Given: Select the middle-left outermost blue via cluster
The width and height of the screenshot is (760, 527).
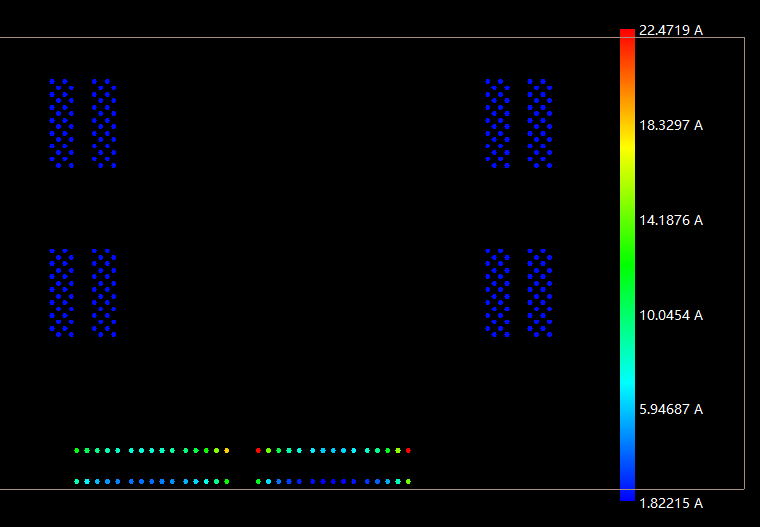Looking at the screenshot, I should 62,293.
